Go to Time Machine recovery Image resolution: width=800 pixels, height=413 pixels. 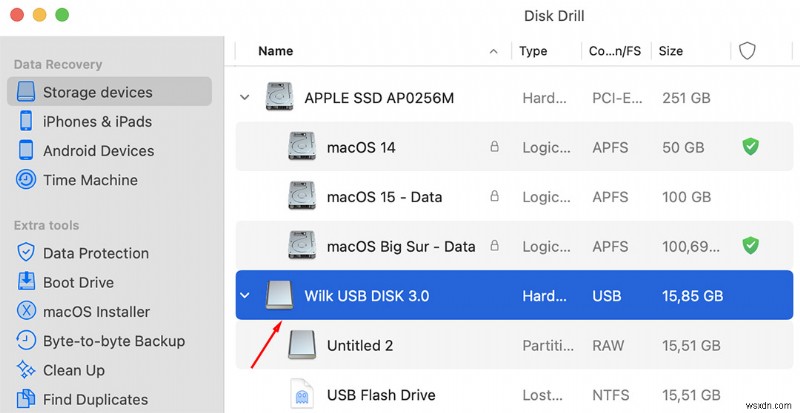(x=90, y=180)
